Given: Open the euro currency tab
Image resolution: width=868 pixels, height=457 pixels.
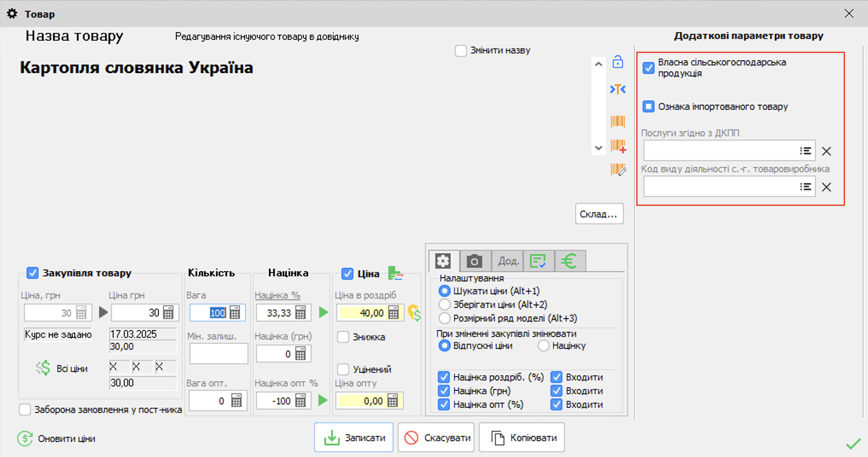Looking at the screenshot, I should click(x=569, y=261).
